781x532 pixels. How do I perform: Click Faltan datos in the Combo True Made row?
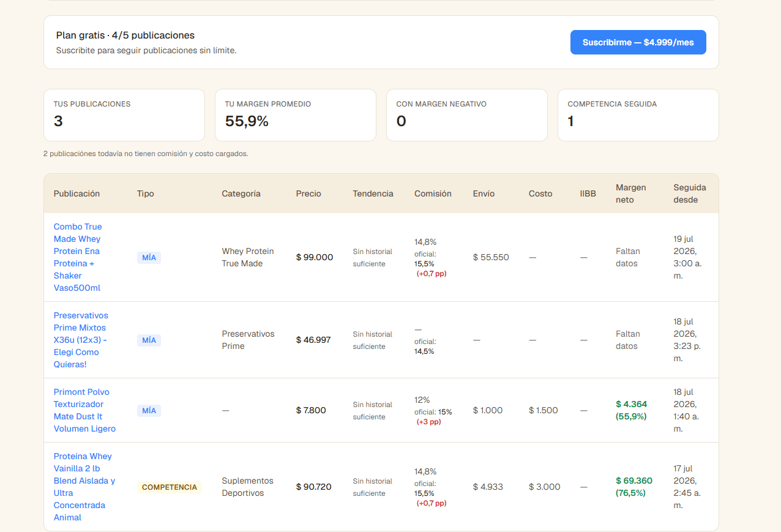click(x=628, y=257)
